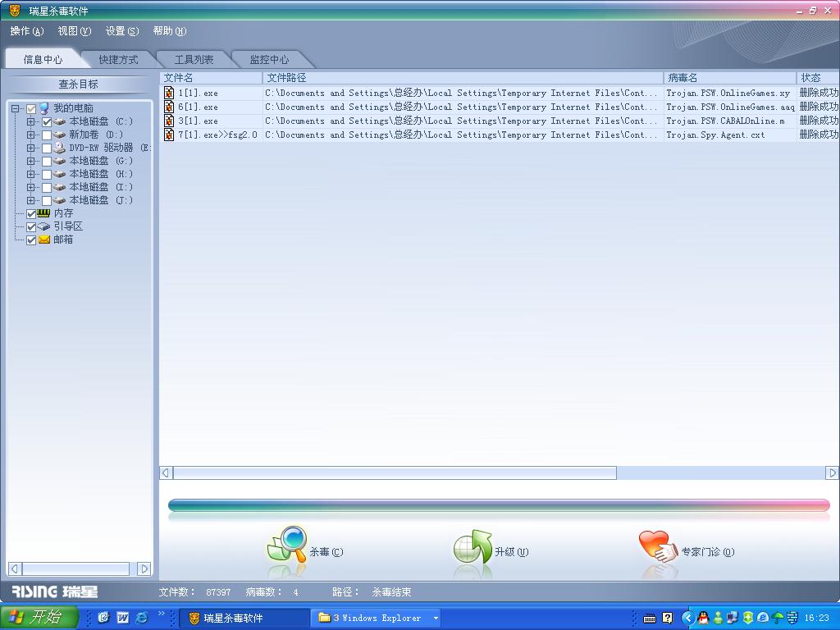Click the green umbrella Rising tray icon
The image size is (840, 630).
pyautogui.click(x=778, y=618)
